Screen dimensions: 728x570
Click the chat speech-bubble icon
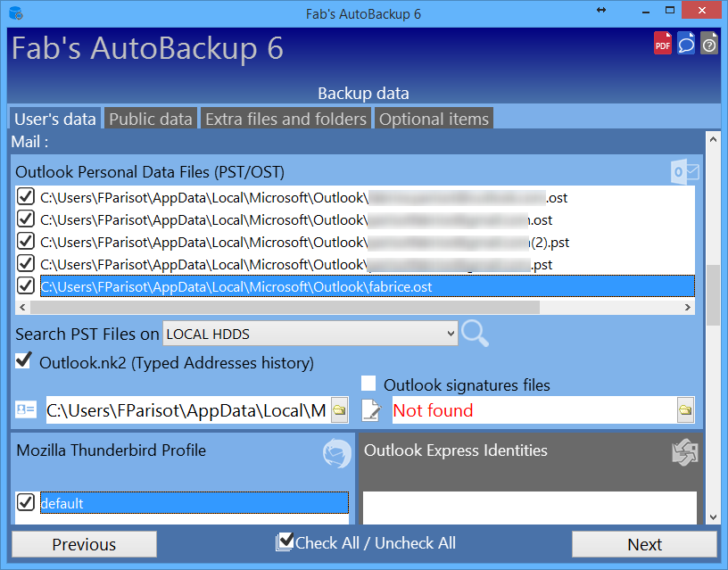tap(685, 43)
